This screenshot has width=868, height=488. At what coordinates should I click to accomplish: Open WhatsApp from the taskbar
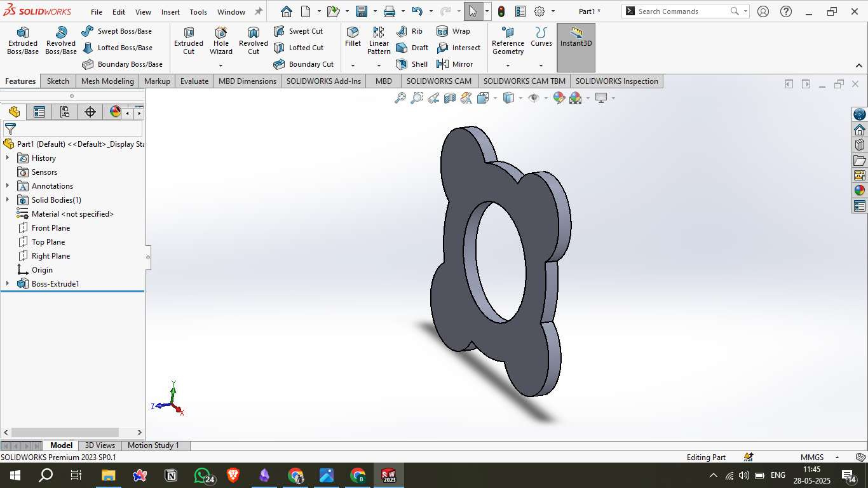[x=203, y=475]
